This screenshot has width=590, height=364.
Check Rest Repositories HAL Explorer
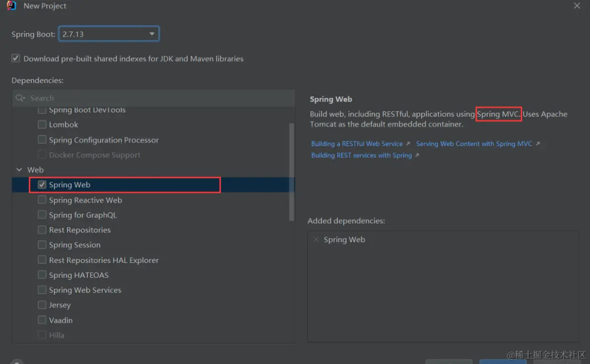coord(42,260)
